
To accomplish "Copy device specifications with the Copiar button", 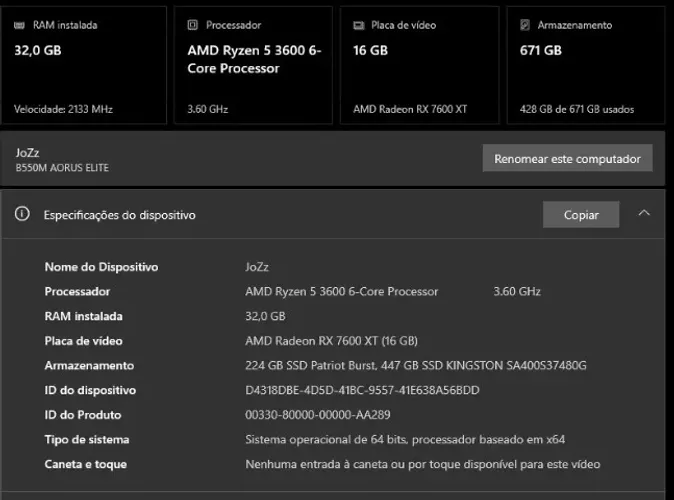I will [581, 215].
